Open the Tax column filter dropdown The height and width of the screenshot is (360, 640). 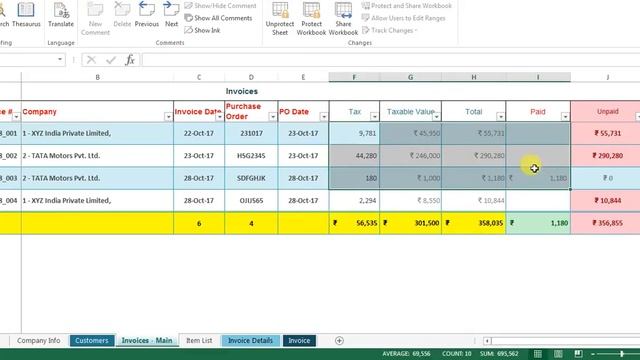tap(374, 117)
